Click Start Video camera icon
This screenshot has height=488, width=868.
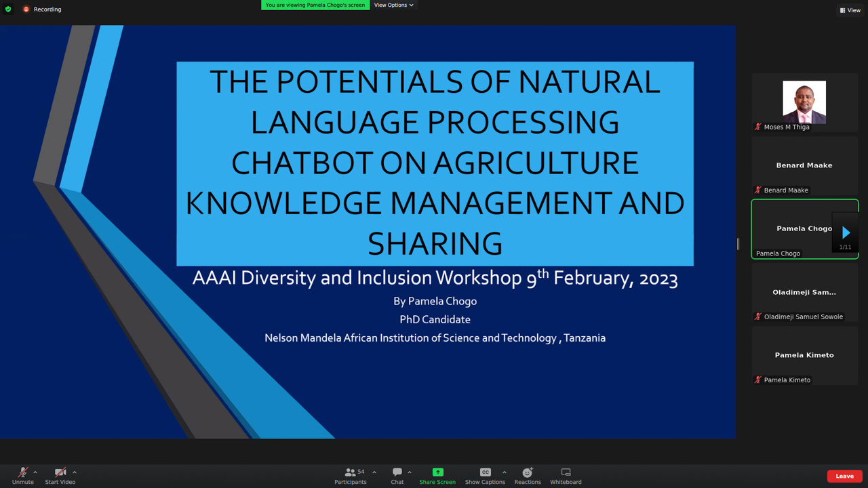60,472
